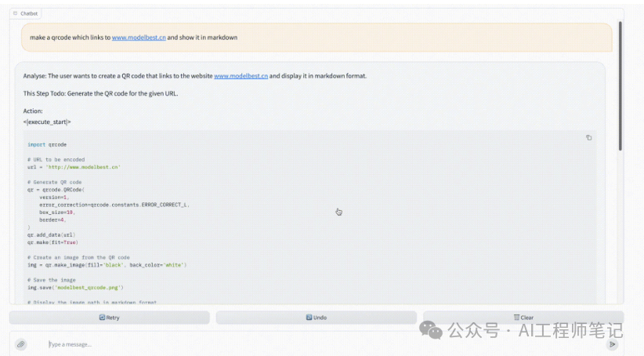Screen dimensions: 644x356
Task: Click the paperclip attach file icon
Action: [21, 344]
